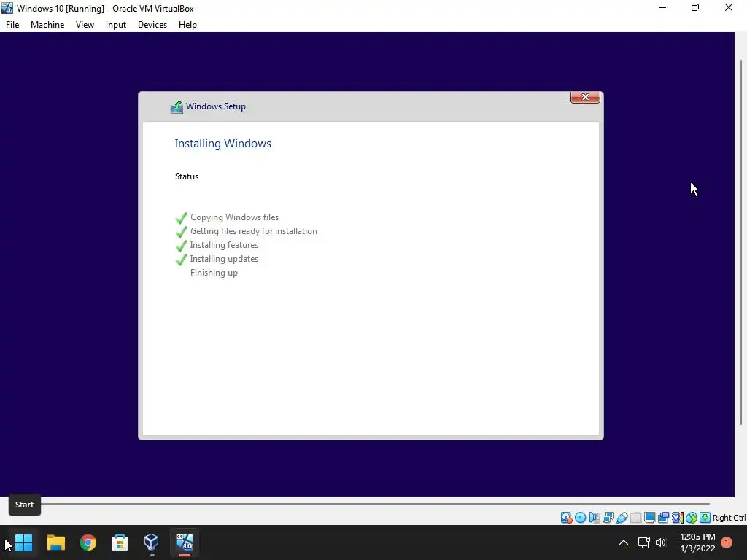Image resolution: width=747 pixels, height=560 pixels.
Task: Click the 'Installing features' status line
Action: 224,245
